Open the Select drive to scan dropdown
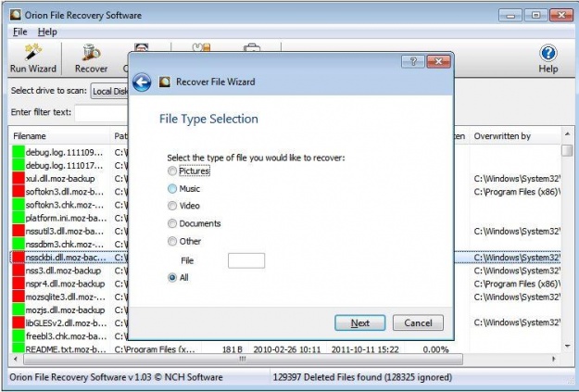Screen dimensions: 579x392 (108, 91)
